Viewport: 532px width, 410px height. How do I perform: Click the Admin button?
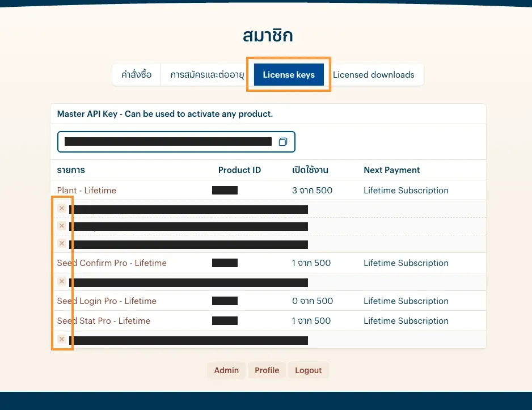(226, 370)
